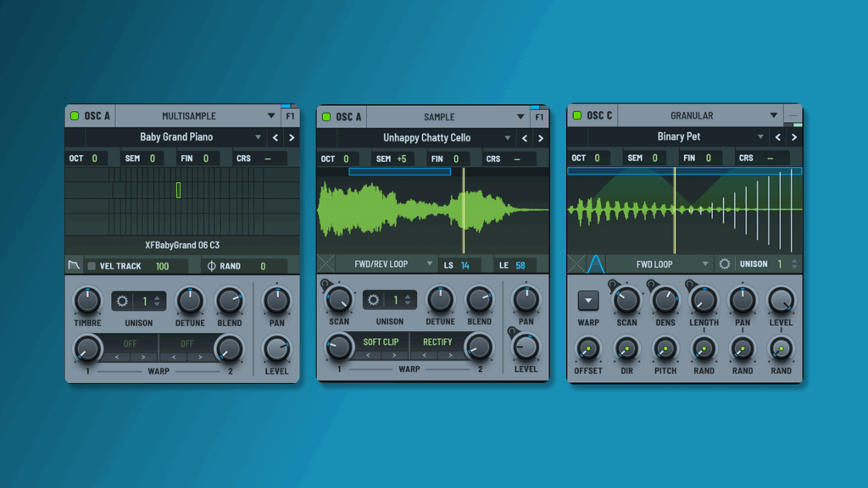Open the WARP dropdown in Granular panel
Viewport: 868px width, 488px height.
(588, 301)
